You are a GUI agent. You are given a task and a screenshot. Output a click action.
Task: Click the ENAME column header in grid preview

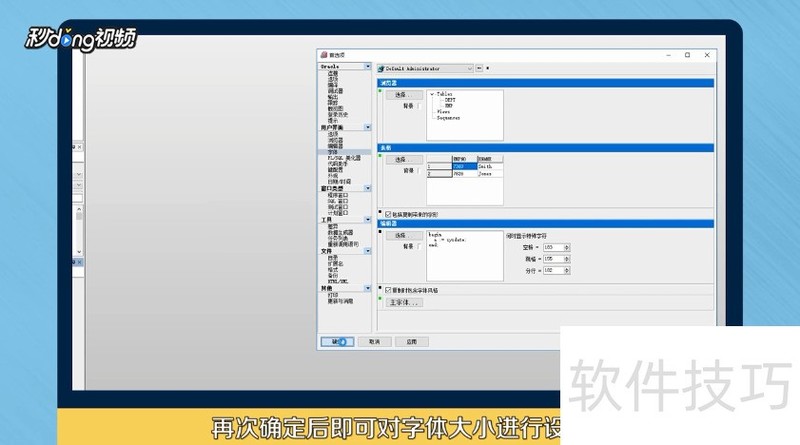[x=490, y=159]
